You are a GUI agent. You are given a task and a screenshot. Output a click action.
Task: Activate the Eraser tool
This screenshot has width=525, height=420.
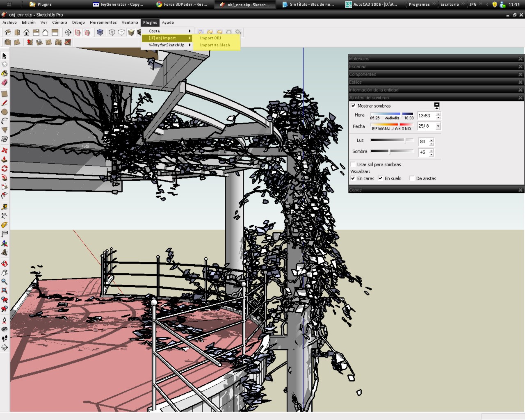click(x=5, y=82)
